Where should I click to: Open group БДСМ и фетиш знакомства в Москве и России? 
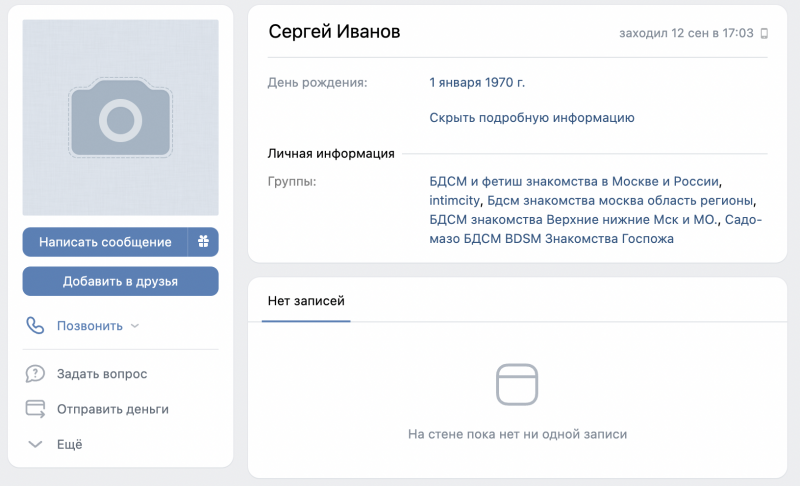pos(574,182)
